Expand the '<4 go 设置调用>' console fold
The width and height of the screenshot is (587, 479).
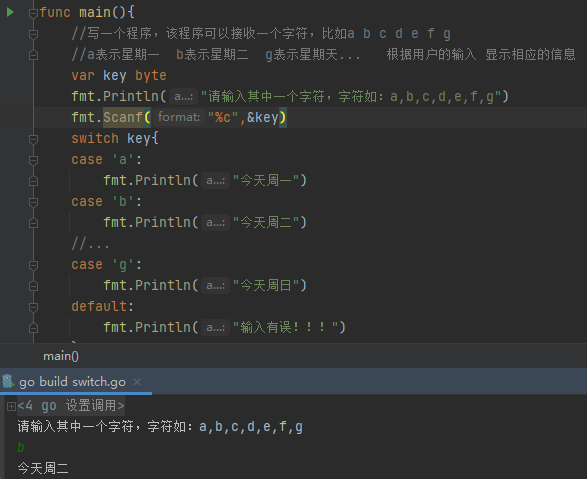(11, 406)
